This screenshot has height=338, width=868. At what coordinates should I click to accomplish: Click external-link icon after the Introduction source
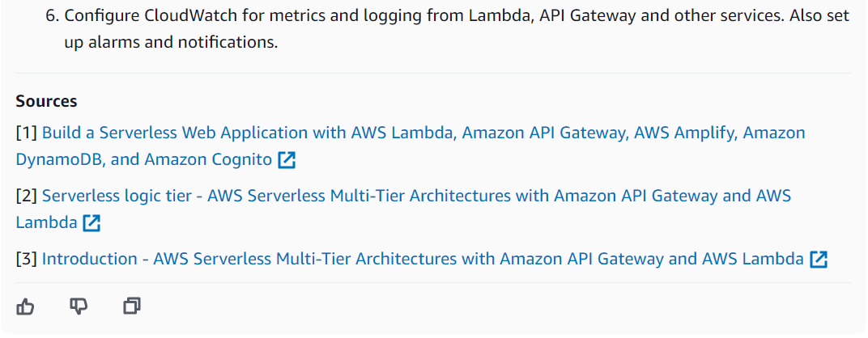tap(819, 260)
